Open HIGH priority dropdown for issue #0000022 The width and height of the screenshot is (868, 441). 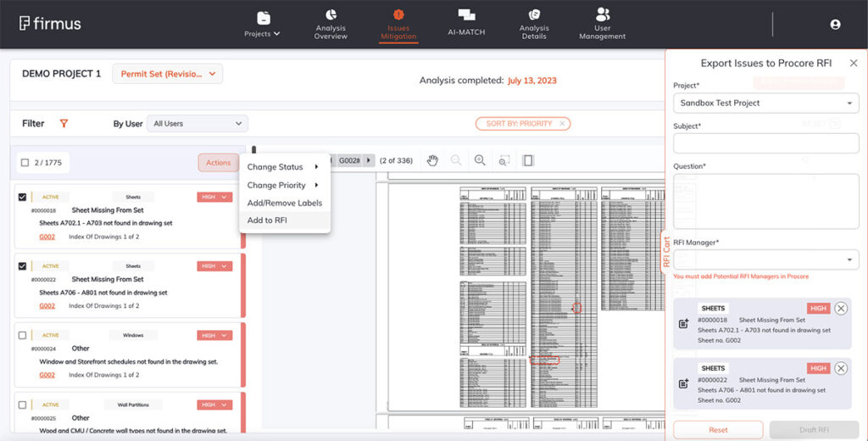pyautogui.click(x=214, y=266)
